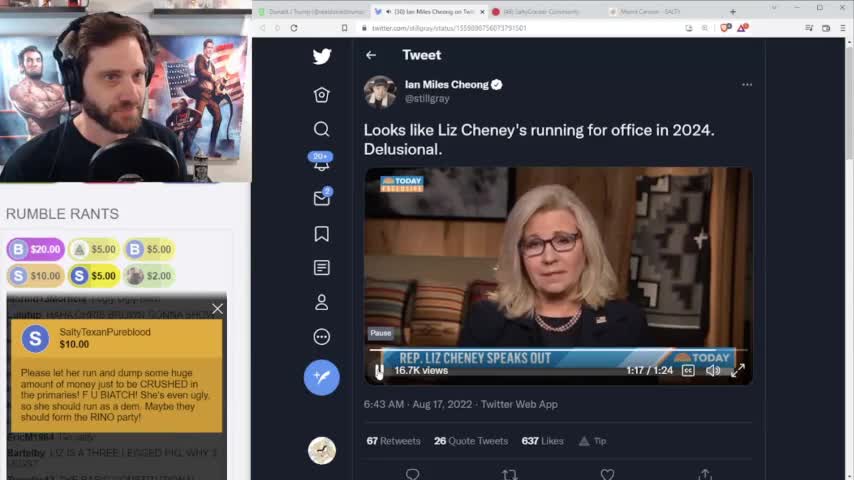This screenshot has width=854, height=480.
Task: Select the $20.00 Rumble Rant chip
Action: (x=35, y=249)
